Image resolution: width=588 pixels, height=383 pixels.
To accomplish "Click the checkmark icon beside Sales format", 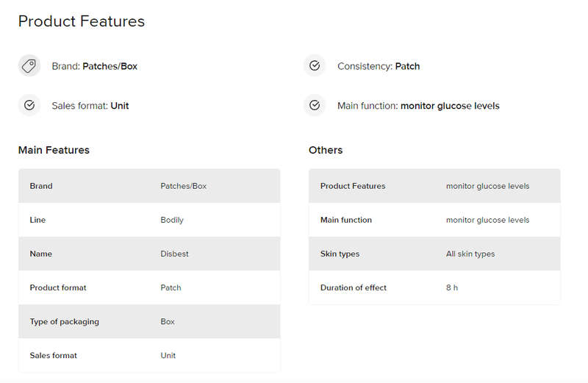I will (x=29, y=105).
